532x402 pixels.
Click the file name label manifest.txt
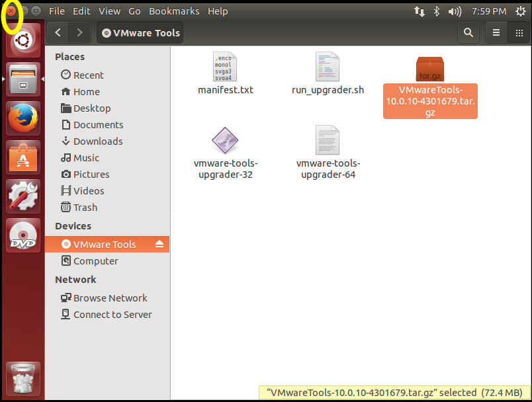(x=225, y=90)
